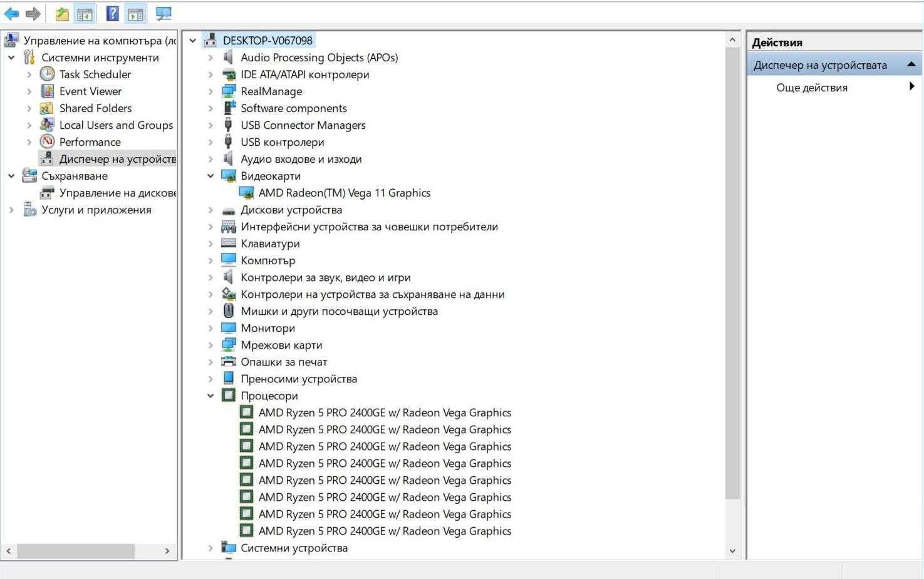Click the Опашки за печат printer icon

click(x=229, y=361)
